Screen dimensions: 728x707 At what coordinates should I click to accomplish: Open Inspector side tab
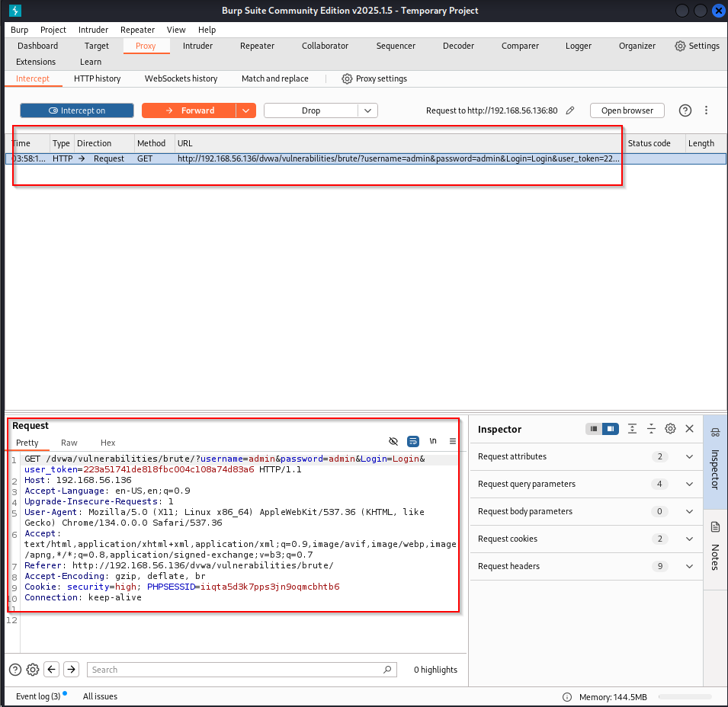coord(715,462)
